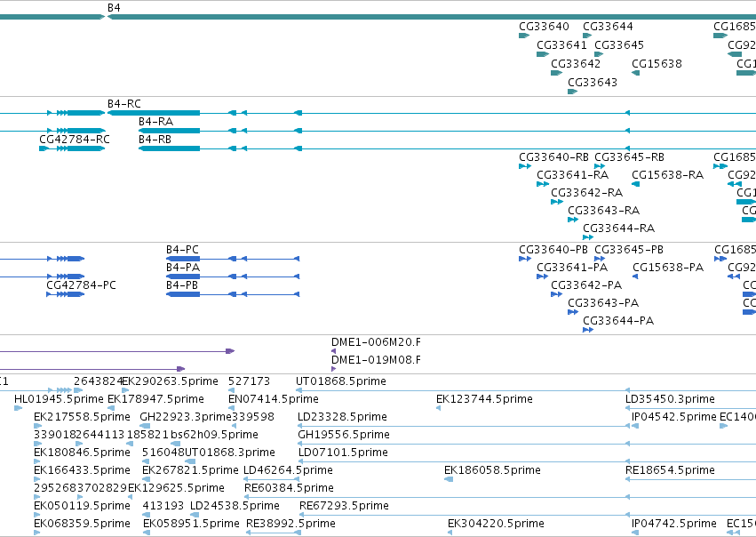Select the B4-RA transcript label
Screen dimensions: 756x537
pyautogui.click(x=155, y=122)
